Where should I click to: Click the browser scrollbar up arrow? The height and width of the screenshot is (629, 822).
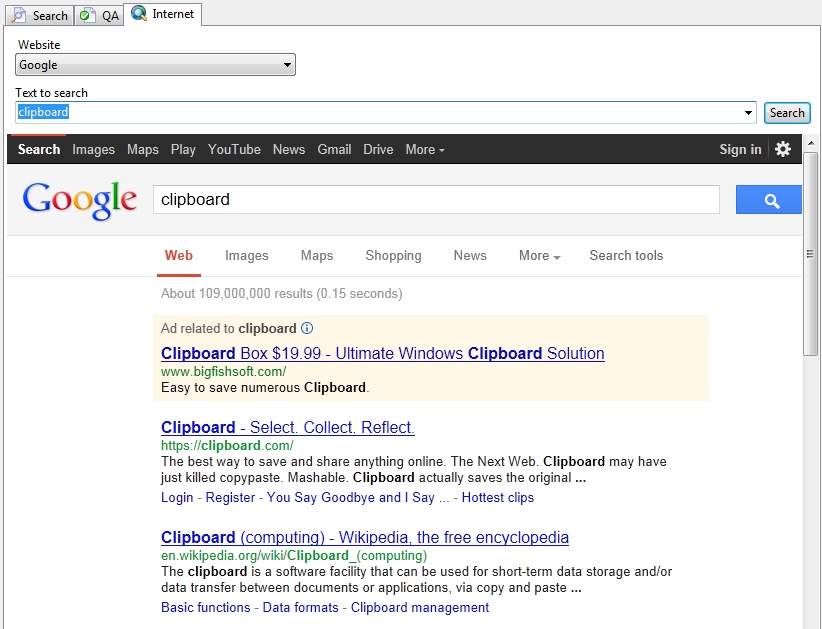pos(811,143)
